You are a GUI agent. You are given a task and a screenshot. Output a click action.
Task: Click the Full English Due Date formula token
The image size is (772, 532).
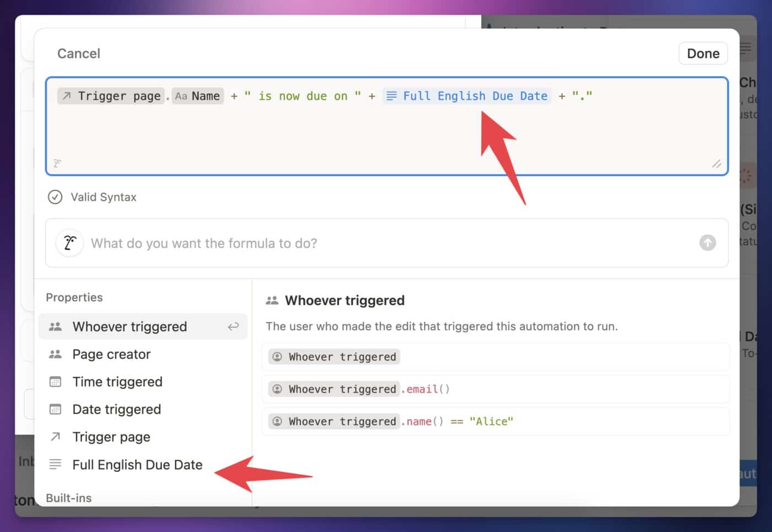tap(467, 96)
